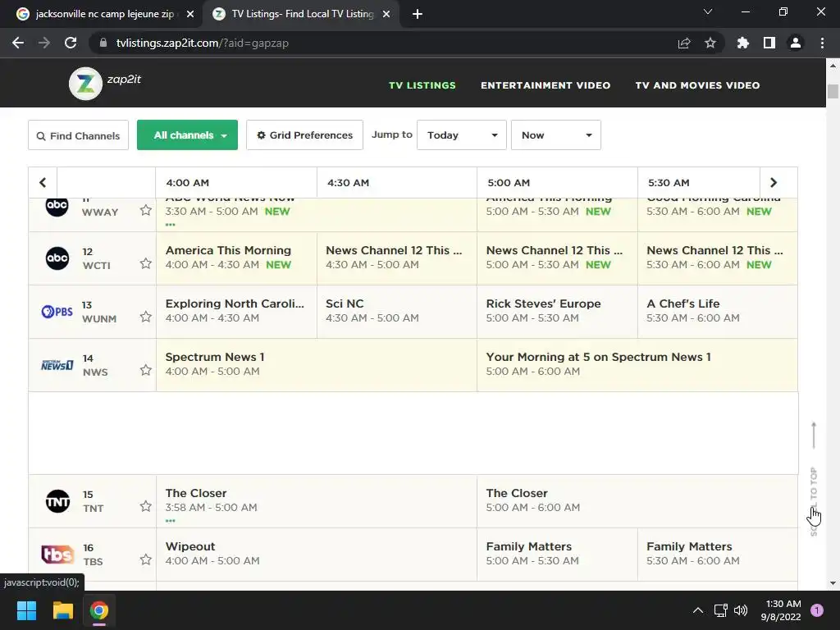This screenshot has width=840, height=630.
Task: Open Grid Preferences settings
Action: (x=305, y=135)
